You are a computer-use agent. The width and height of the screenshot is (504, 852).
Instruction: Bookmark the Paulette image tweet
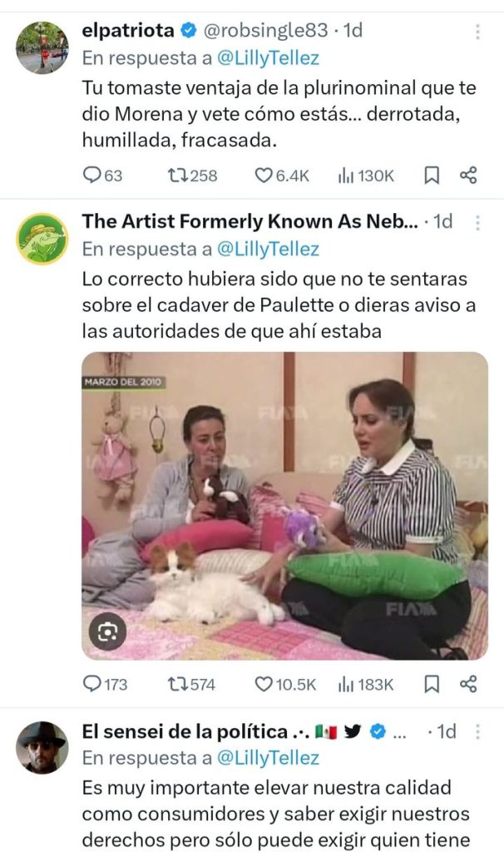pyautogui.click(x=431, y=684)
